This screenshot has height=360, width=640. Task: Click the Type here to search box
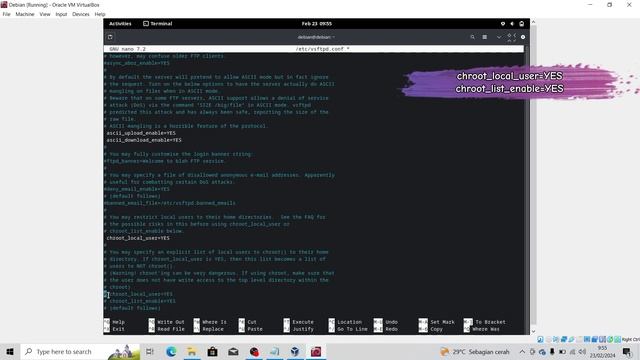[x=80, y=351]
